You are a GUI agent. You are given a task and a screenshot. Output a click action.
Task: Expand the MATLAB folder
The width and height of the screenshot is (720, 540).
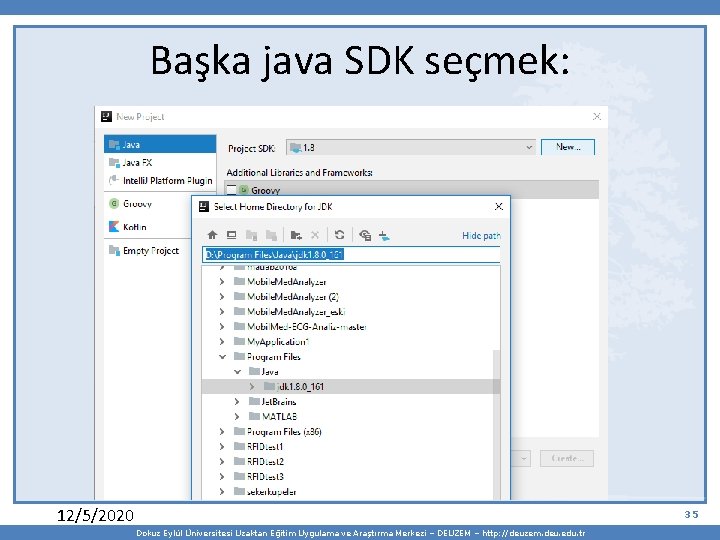click(x=237, y=416)
